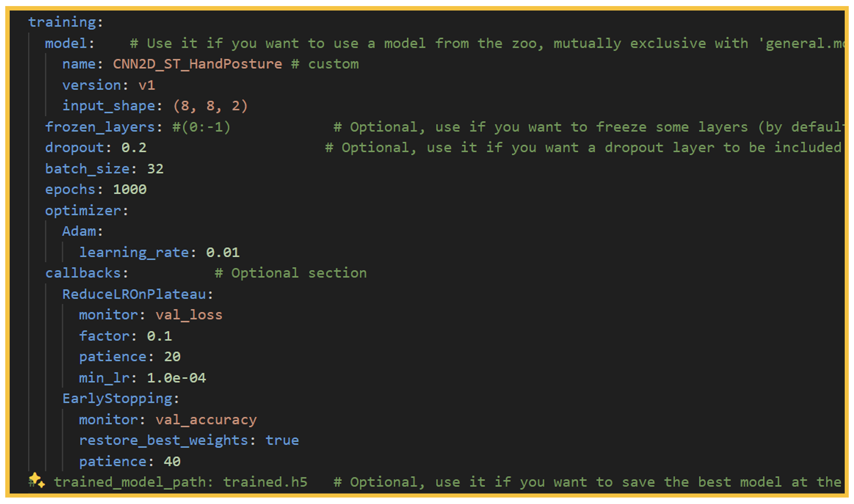
Task: Click the batch_size value 32
Action: (x=155, y=169)
